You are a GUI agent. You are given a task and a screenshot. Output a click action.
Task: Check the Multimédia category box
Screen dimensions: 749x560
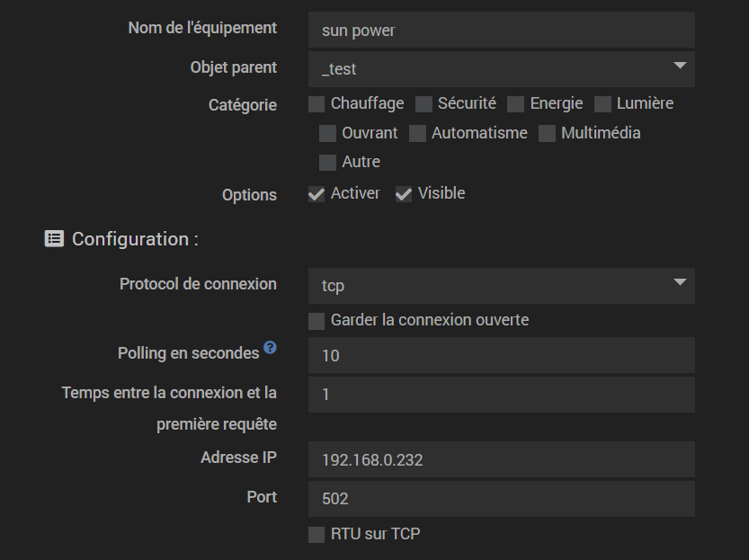(x=547, y=134)
